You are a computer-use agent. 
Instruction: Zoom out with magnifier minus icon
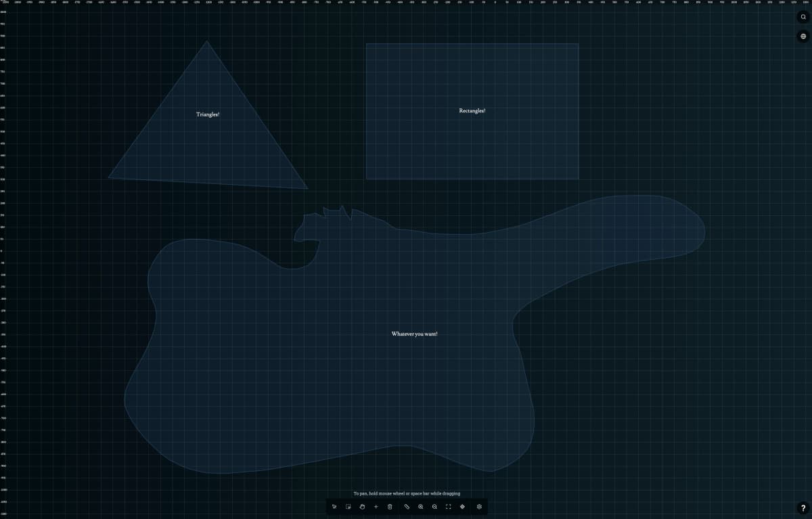pos(434,506)
